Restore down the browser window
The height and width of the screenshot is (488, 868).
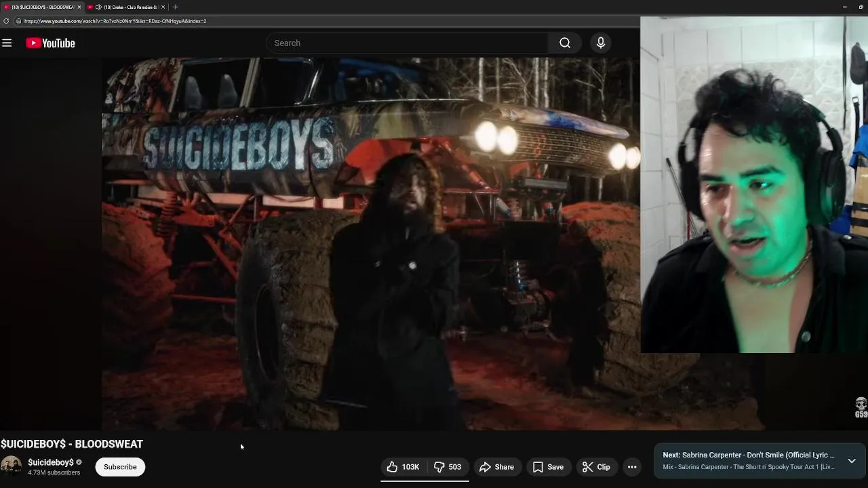[861, 7]
